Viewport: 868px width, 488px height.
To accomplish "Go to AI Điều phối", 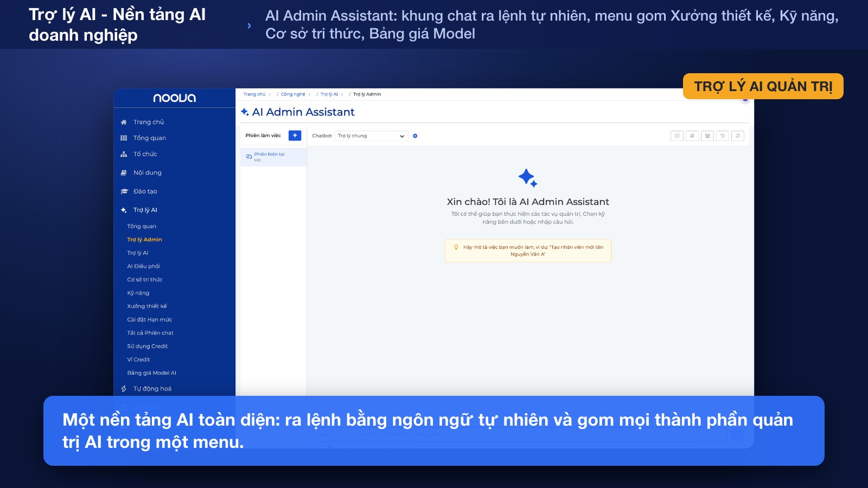I will click(x=144, y=266).
